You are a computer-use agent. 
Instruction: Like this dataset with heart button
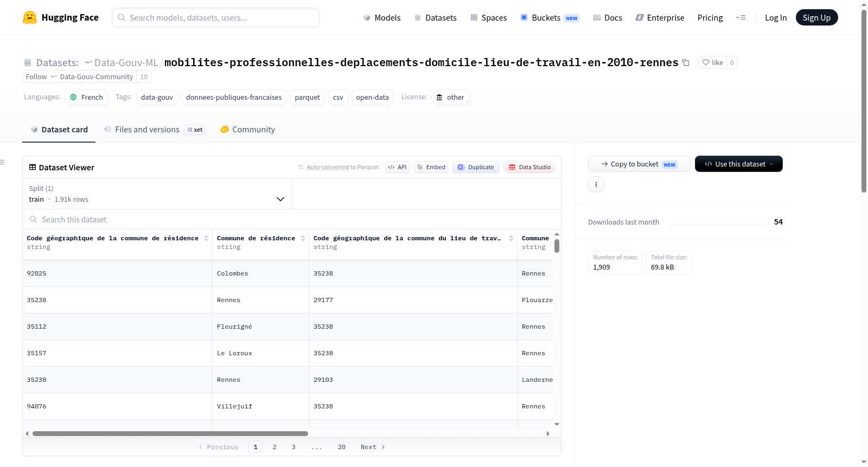712,62
